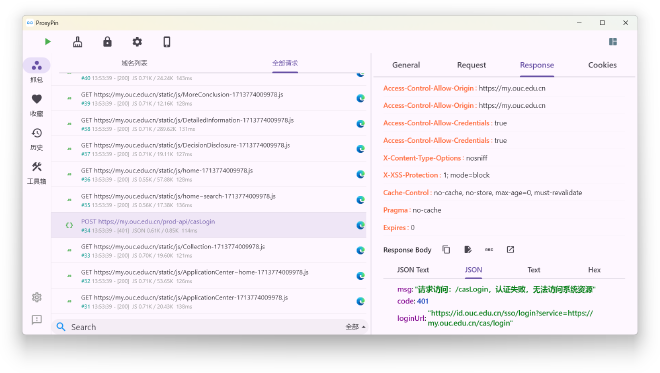660x373 pixels.
Task: Start the proxy capture with play icon
Action: [48, 42]
